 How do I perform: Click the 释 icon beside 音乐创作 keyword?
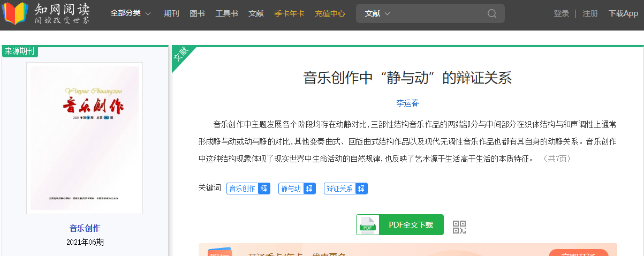point(263,189)
